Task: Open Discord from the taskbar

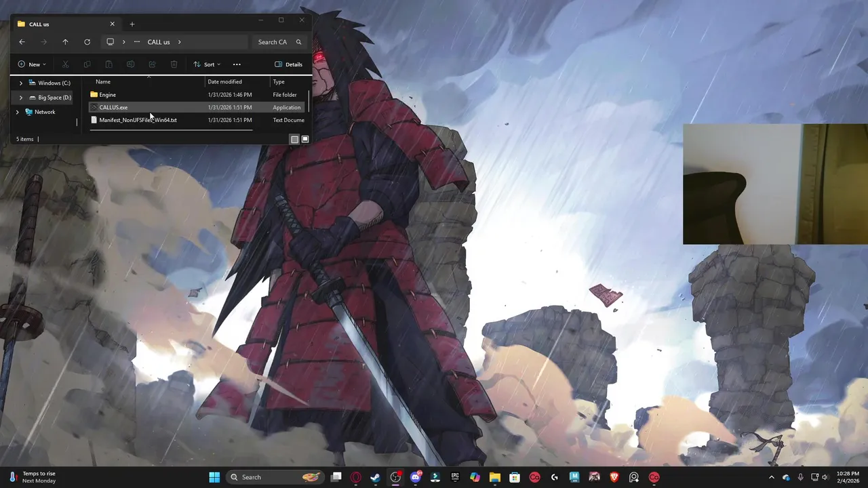Action: [x=416, y=477]
